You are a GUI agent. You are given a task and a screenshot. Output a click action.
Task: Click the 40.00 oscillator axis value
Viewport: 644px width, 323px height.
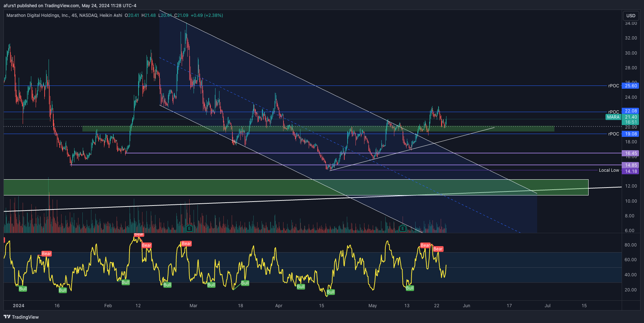pyautogui.click(x=631, y=275)
